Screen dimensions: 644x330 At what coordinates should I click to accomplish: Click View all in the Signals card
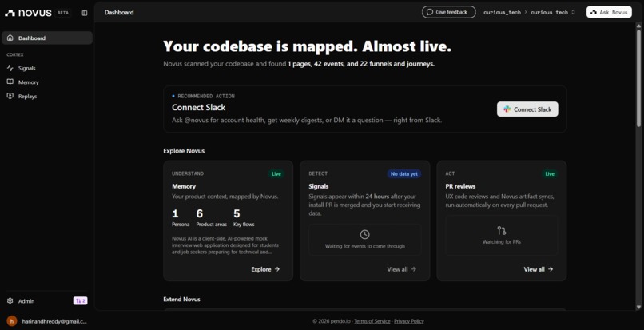[x=402, y=269]
